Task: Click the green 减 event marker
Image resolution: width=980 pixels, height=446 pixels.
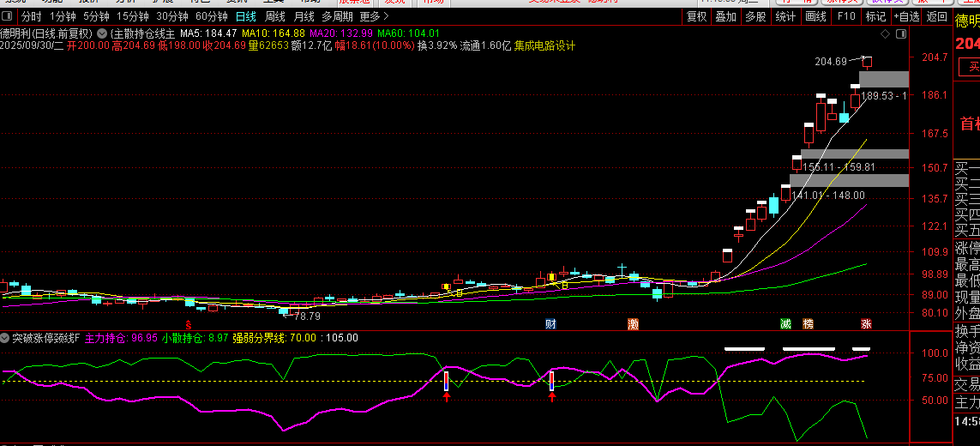Action: pyautogui.click(x=785, y=323)
